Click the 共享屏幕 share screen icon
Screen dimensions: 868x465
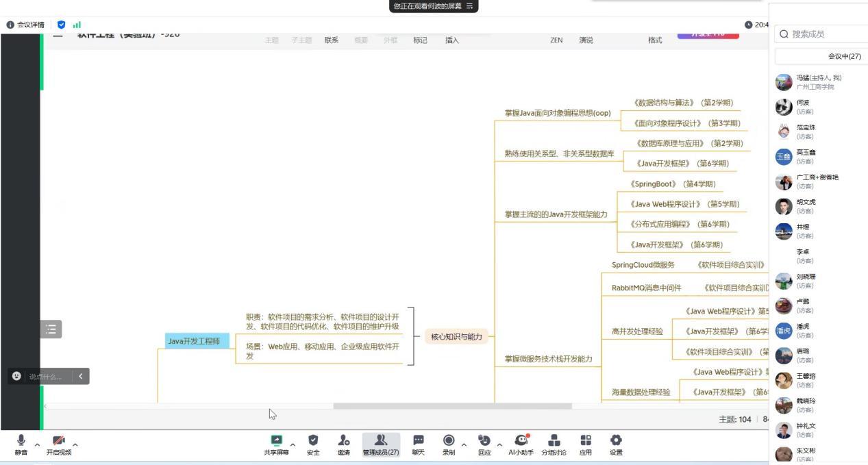(x=276, y=444)
